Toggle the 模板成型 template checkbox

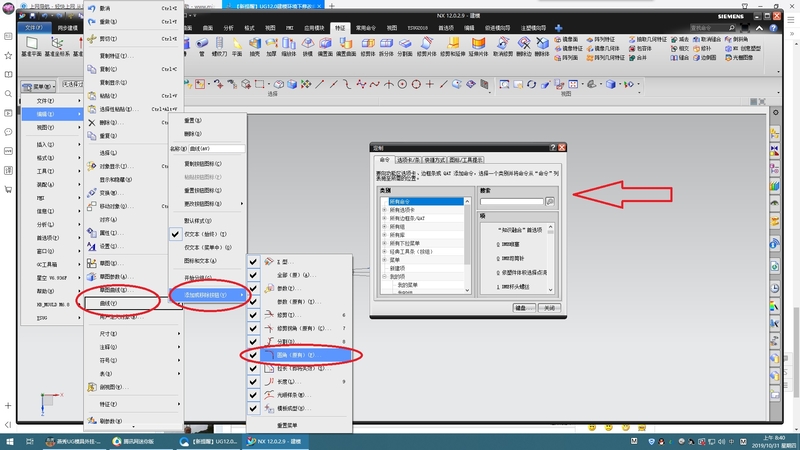(x=253, y=408)
